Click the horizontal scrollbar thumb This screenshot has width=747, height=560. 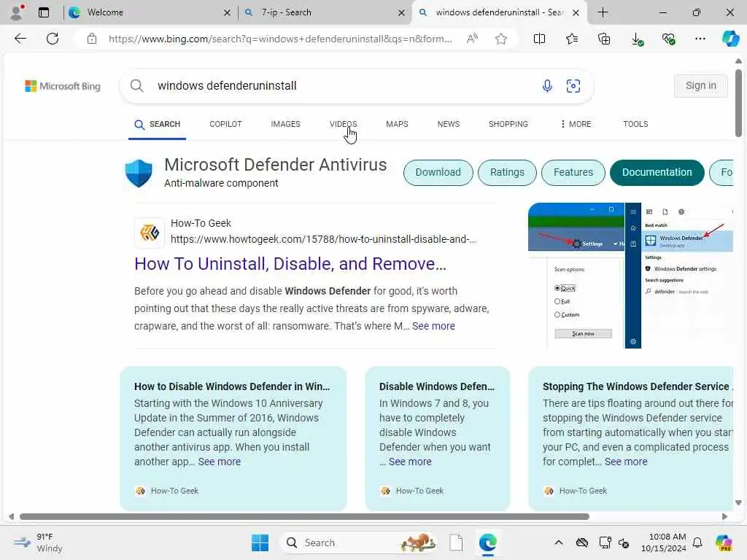(x=304, y=517)
